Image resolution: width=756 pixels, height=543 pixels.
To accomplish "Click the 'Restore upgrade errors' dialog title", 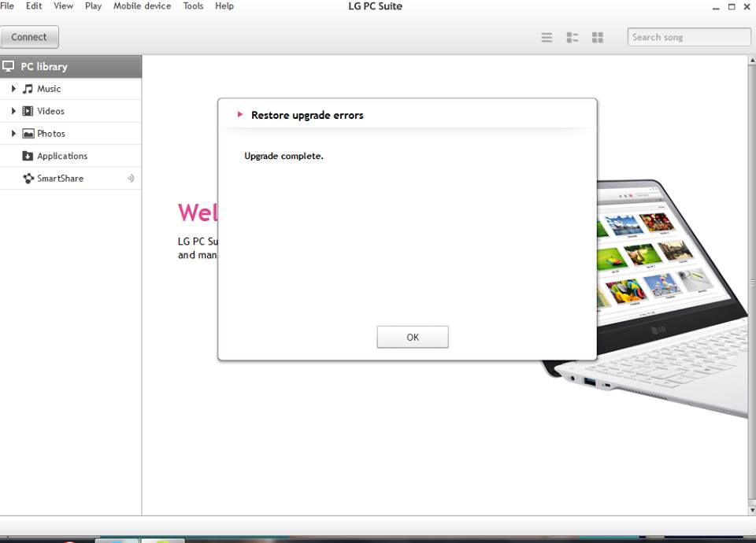I will point(307,115).
